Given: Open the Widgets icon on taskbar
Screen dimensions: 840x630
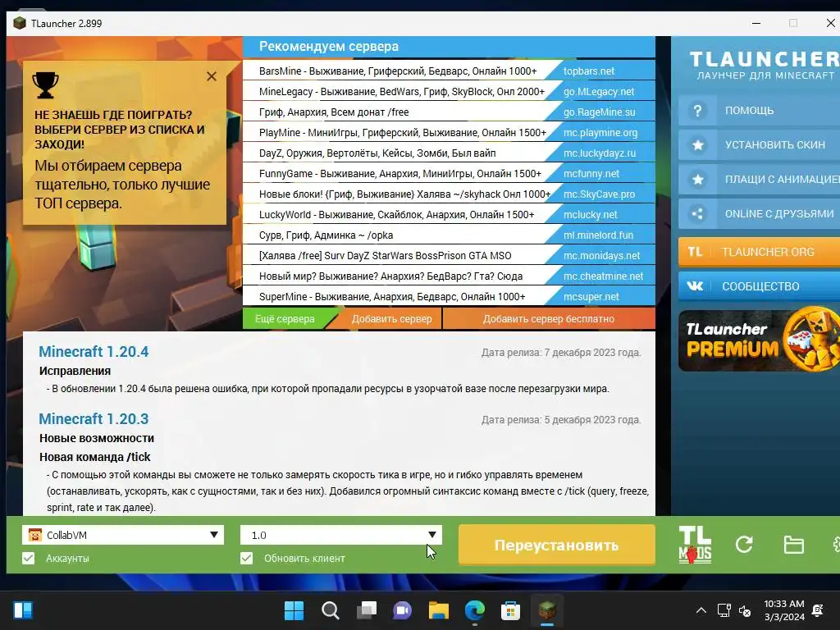Looking at the screenshot, I should click(22, 610).
